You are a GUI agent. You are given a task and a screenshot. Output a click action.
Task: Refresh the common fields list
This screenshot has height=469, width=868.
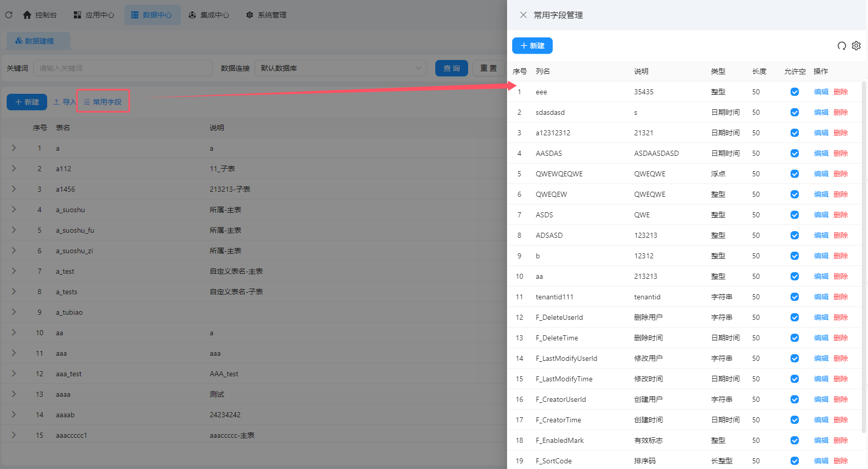tap(842, 46)
